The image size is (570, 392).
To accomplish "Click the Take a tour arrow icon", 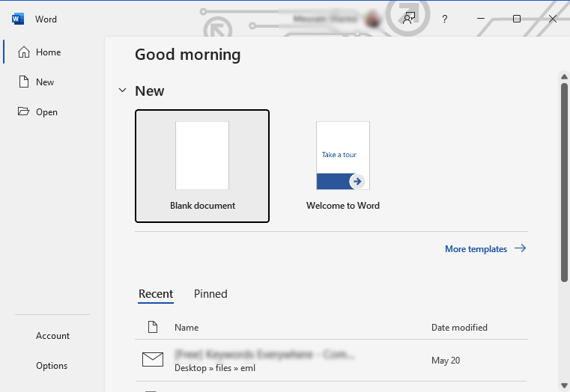I will pyautogui.click(x=357, y=181).
